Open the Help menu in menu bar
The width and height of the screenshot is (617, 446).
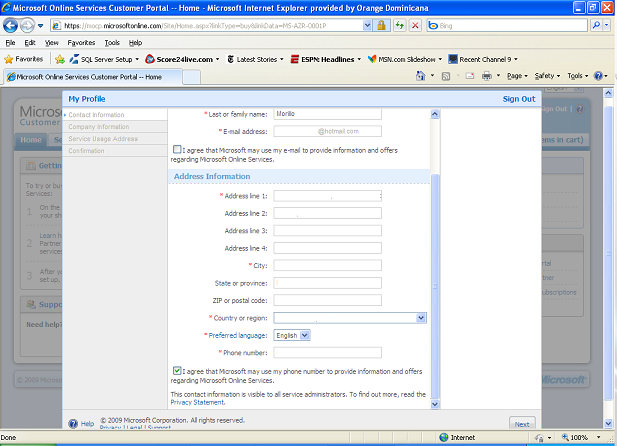[135, 43]
